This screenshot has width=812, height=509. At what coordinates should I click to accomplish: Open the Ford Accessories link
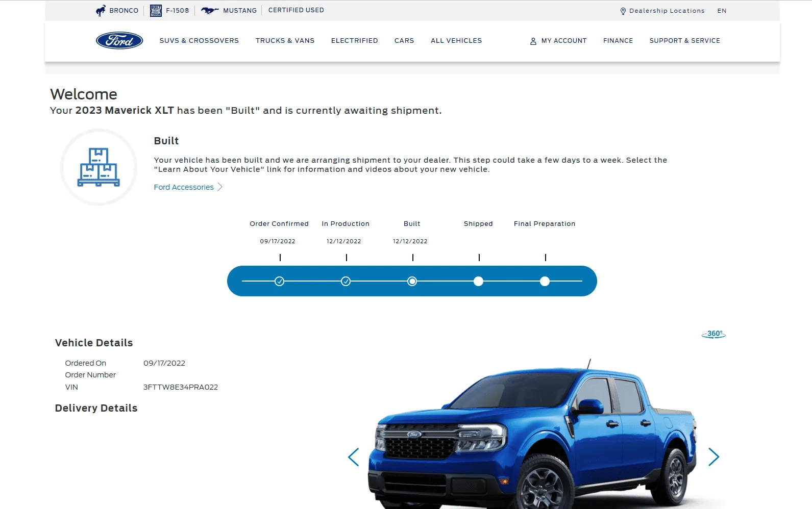click(x=184, y=187)
